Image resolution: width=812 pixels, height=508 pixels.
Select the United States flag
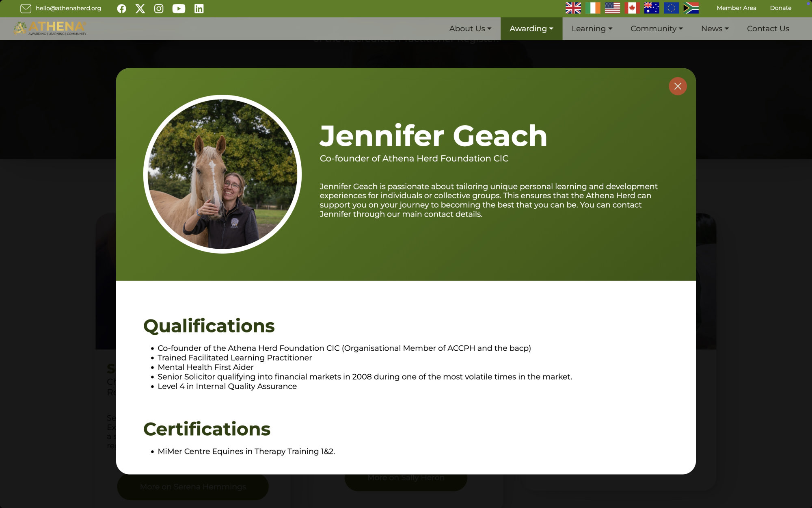click(x=612, y=8)
